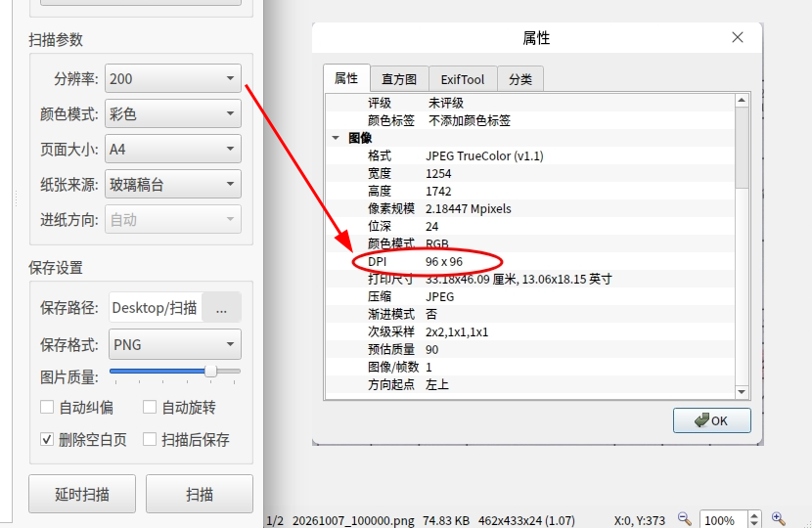Select the 颜色标签 不添加颜色标签 row
Screen dimensions: 812x528
(530, 120)
